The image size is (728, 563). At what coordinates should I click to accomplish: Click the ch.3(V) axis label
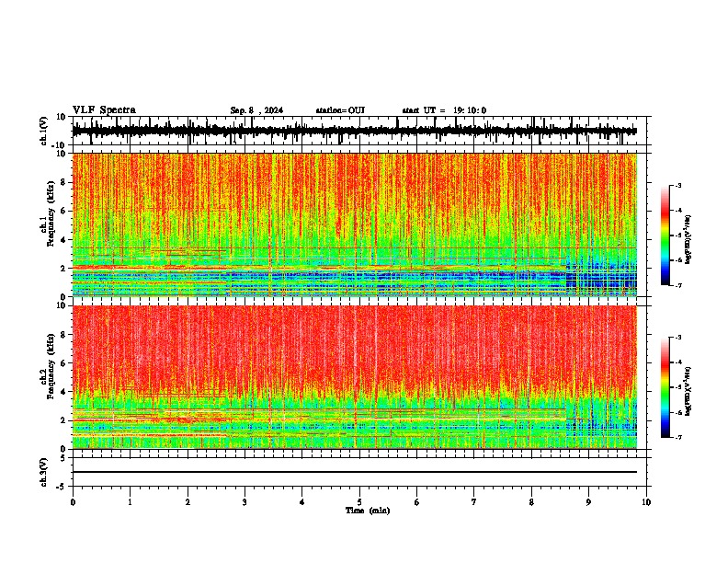[44, 472]
